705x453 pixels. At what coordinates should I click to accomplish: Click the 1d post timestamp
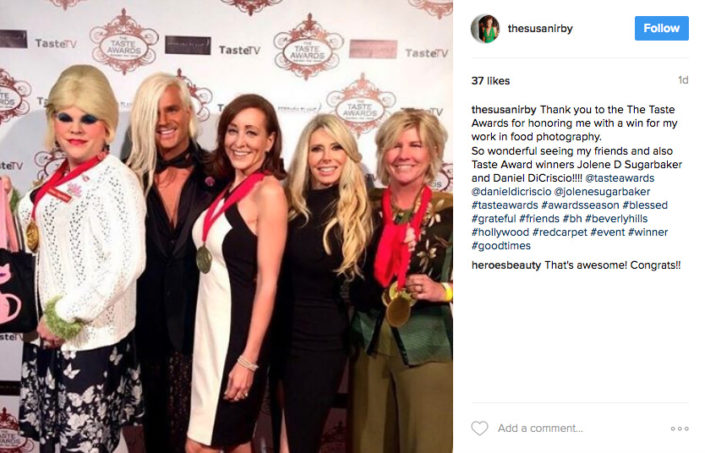683,80
